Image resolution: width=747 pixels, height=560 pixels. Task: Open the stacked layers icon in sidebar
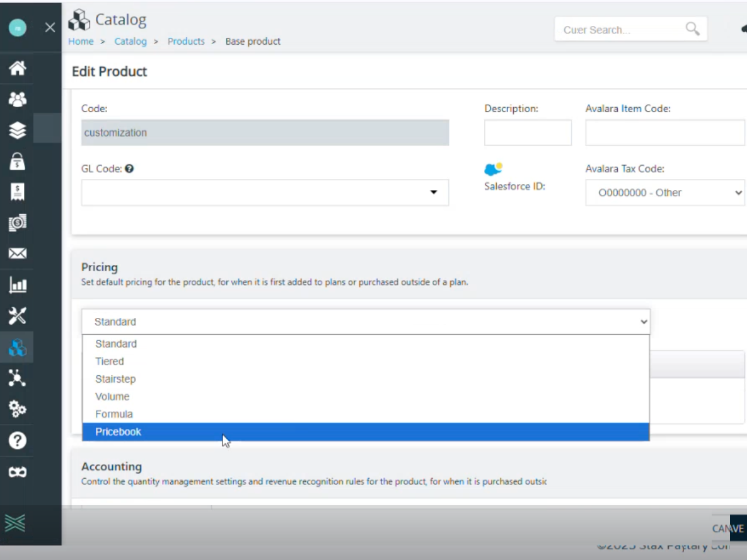[x=18, y=130]
